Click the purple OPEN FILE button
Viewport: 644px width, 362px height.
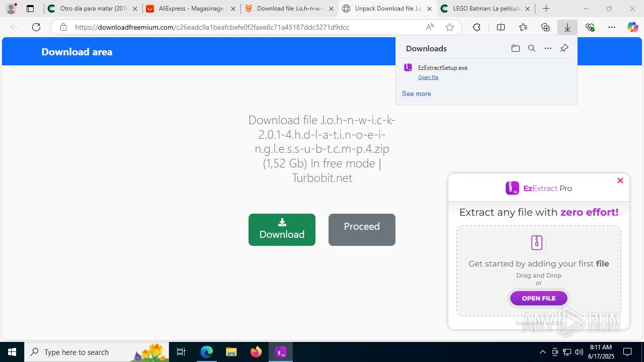[538, 298]
